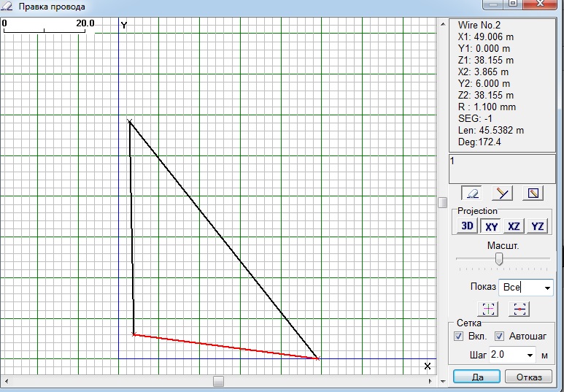564x392 pixels.
Task: Click the vertical scrollbar down arrow
Action: point(443,381)
